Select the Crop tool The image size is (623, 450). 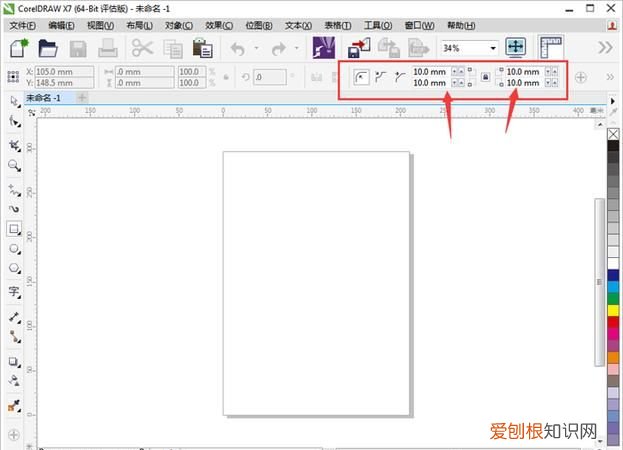15,145
